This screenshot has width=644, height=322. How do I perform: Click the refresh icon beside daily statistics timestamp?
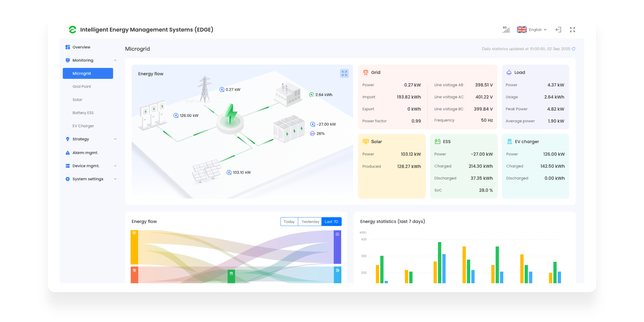click(573, 49)
